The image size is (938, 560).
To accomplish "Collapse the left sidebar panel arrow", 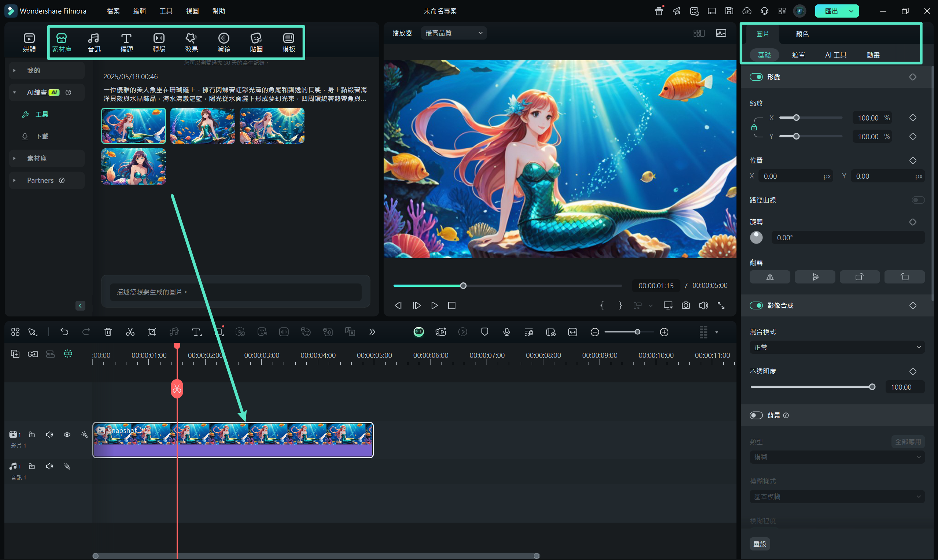I will point(80,305).
